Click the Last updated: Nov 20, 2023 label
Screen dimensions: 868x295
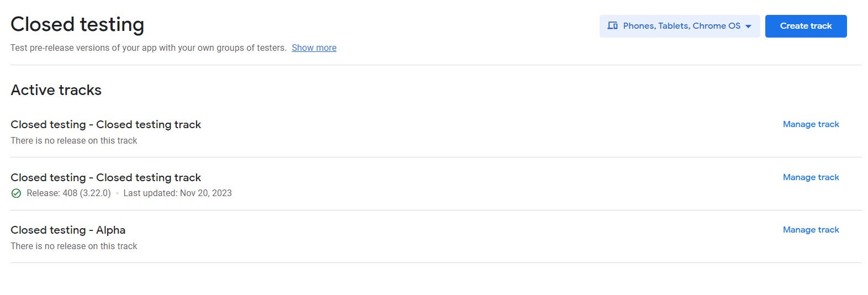(x=177, y=193)
